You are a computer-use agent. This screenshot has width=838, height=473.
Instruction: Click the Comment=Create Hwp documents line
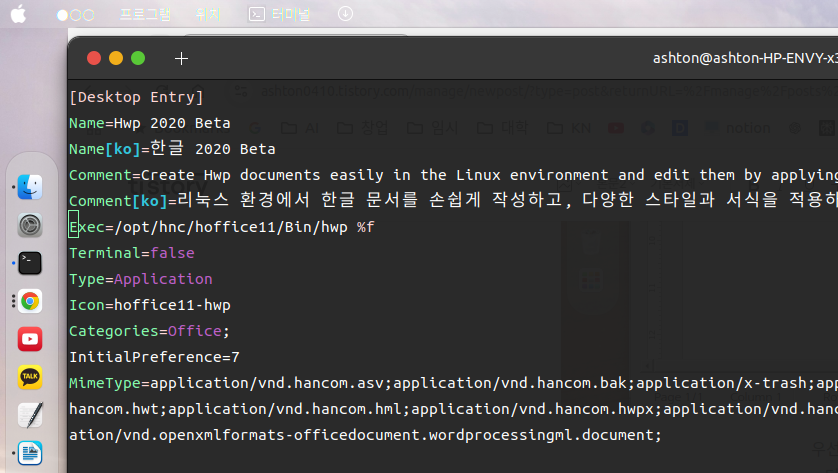click(x=453, y=175)
